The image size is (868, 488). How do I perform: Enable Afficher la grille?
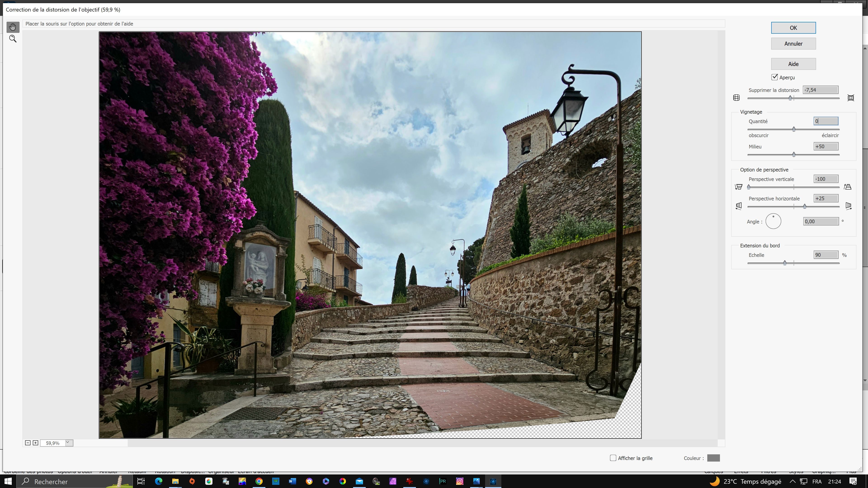(x=613, y=458)
